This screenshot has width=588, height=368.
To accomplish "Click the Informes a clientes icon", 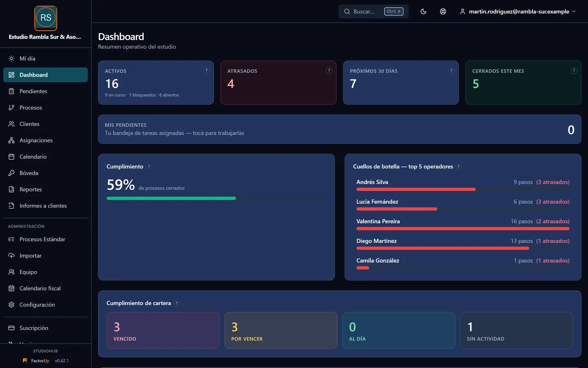I will tap(11, 206).
